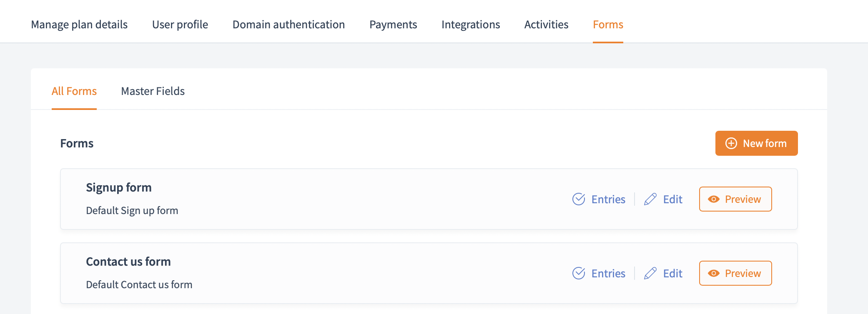Click the Contact us form entries checkmark icon
The height and width of the screenshot is (314, 868).
(x=579, y=273)
